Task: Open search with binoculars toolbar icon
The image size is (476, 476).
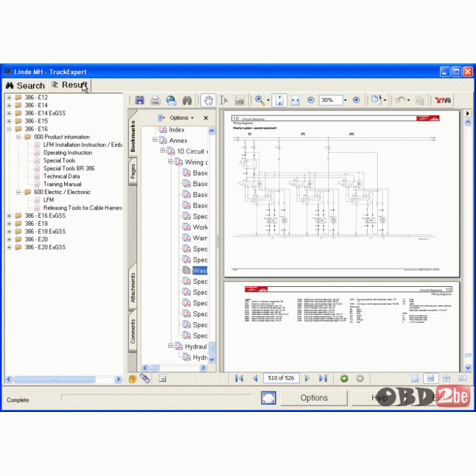Action: [187, 100]
